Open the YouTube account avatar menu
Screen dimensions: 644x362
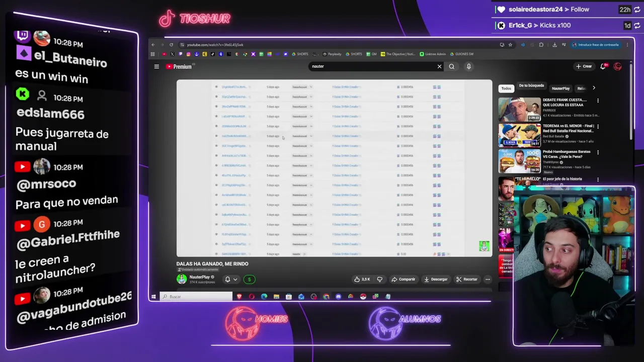pos(618,66)
